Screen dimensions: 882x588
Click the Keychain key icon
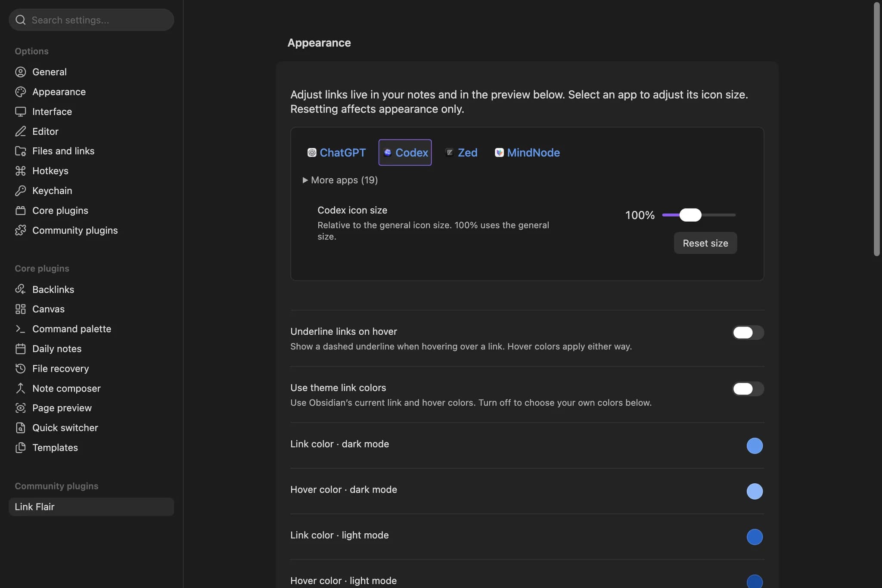click(x=20, y=191)
